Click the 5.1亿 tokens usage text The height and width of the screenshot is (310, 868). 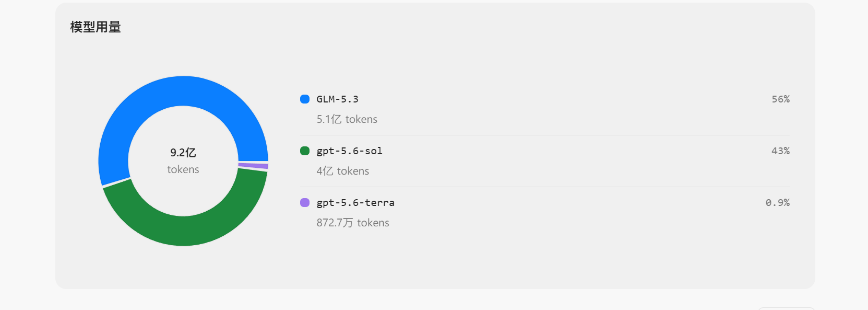347,119
